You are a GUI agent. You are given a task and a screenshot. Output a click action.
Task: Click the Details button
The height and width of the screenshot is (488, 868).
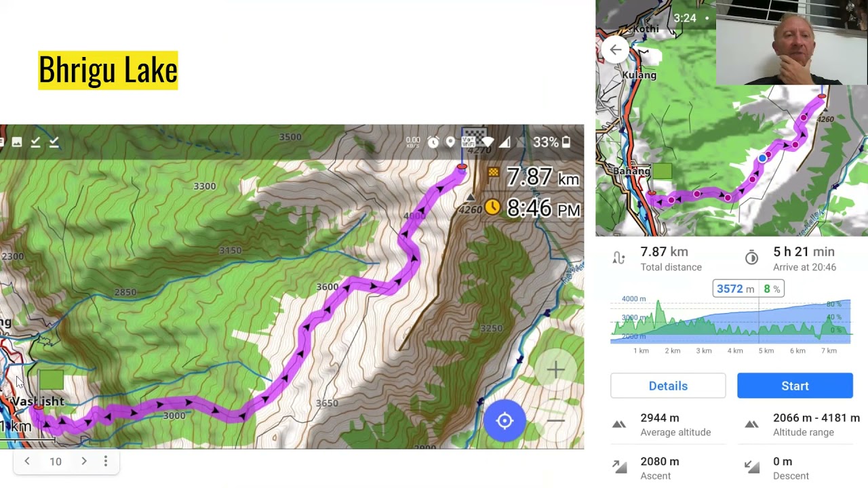coord(668,386)
